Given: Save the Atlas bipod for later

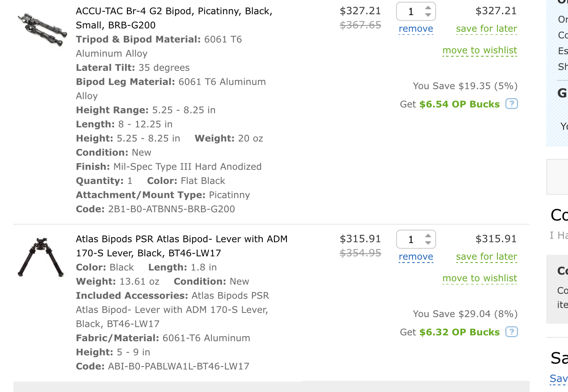Looking at the screenshot, I should click(x=486, y=257).
